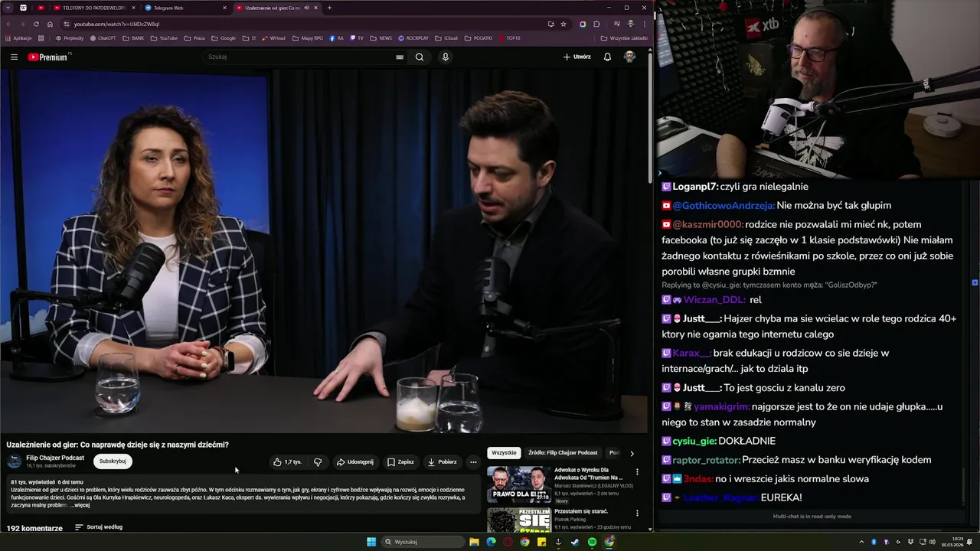The image size is (980, 551).
Task: Open the tab search dropdown arrow
Action: tap(8, 8)
